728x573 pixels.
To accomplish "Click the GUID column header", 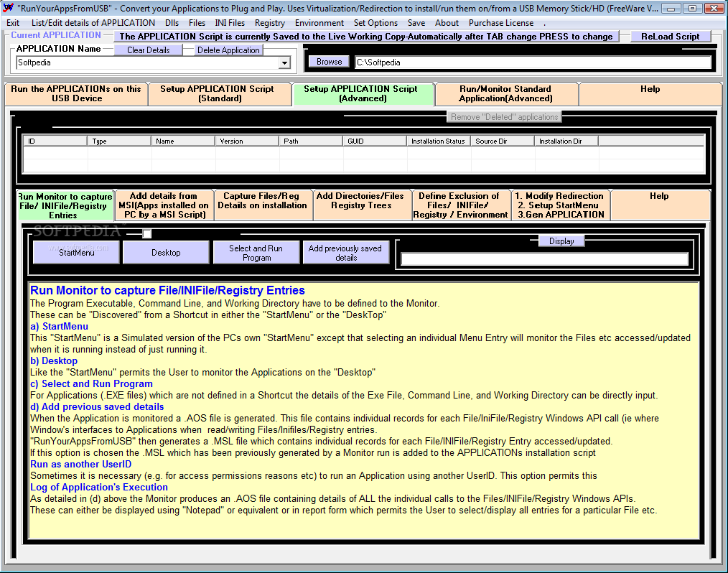I will tap(375, 141).
